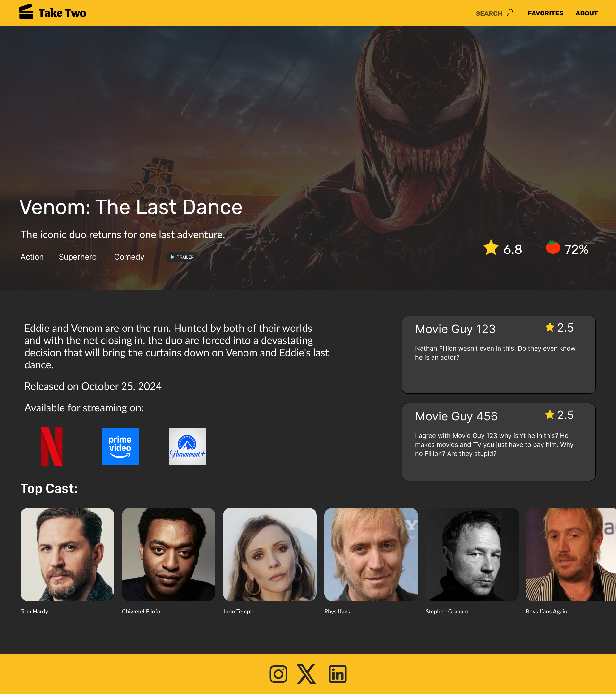The height and width of the screenshot is (694, 616).
Task: Open Instagram via the footer icon
Action: point(278,674)
